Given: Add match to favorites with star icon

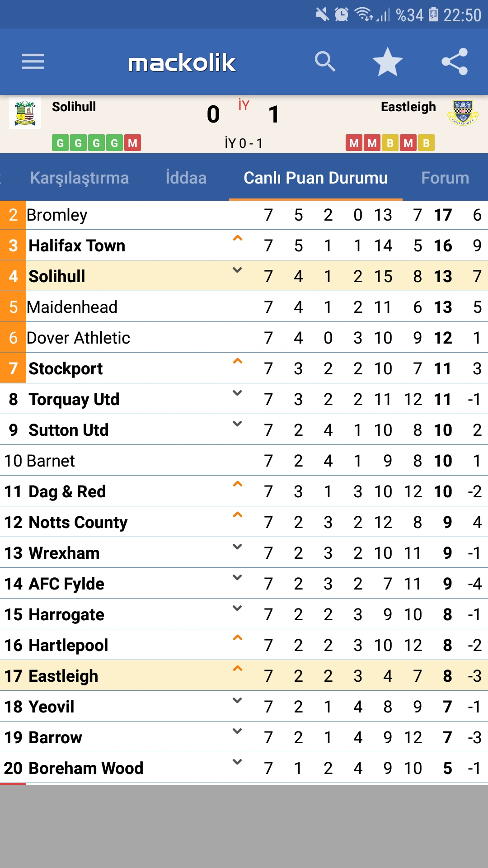Looking at the screenshot, I should click(387, 61).
